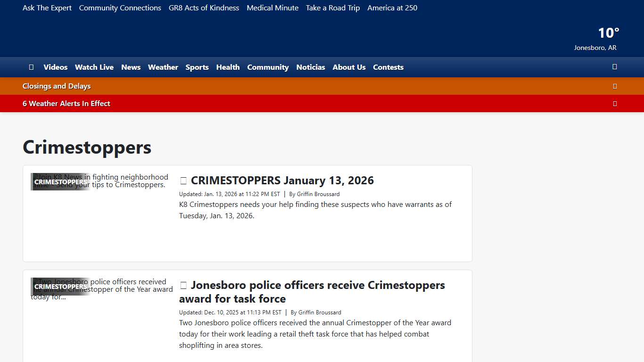Expand the 6 Weather Alerts banner
The width and height of the screenshot is (644, 362).
point(615,103)
